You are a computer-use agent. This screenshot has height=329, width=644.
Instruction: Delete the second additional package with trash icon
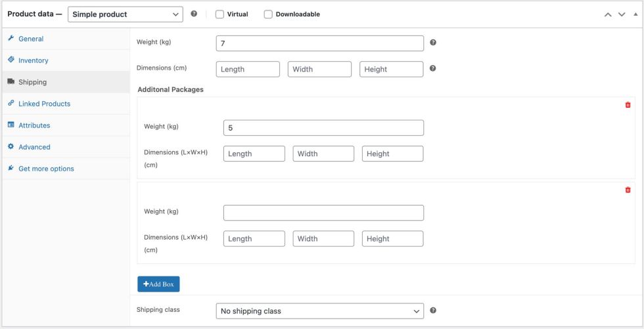tap(628, 190)
